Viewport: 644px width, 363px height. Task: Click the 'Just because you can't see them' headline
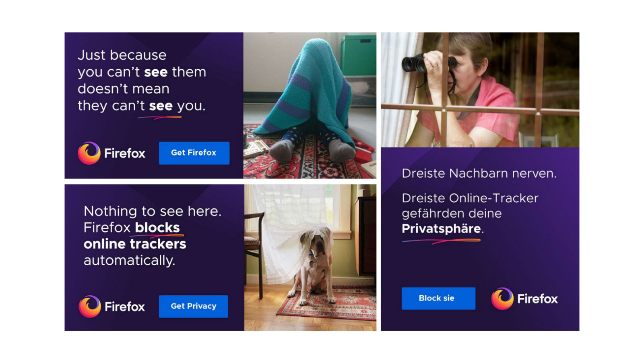tap(142, 80)
